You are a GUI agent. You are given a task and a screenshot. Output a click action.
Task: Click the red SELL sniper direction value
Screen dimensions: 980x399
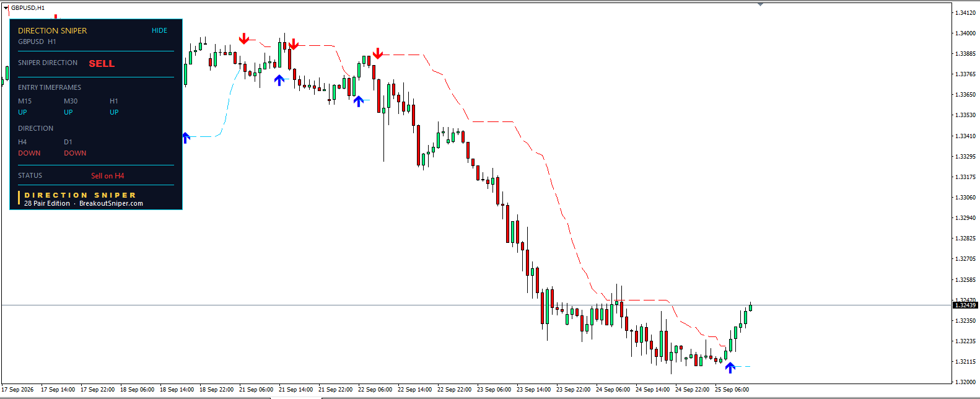(x=102, y=63)
